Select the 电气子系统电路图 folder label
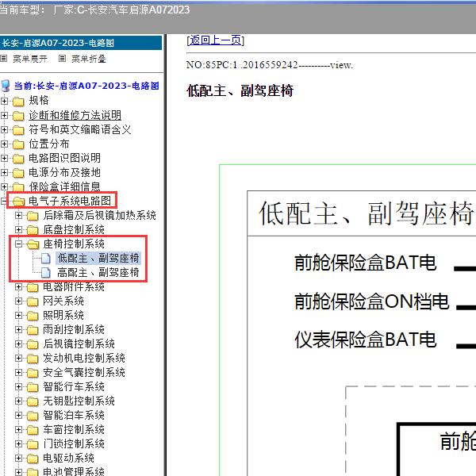This screenshot has height=476, width=476. click(70, 201)
